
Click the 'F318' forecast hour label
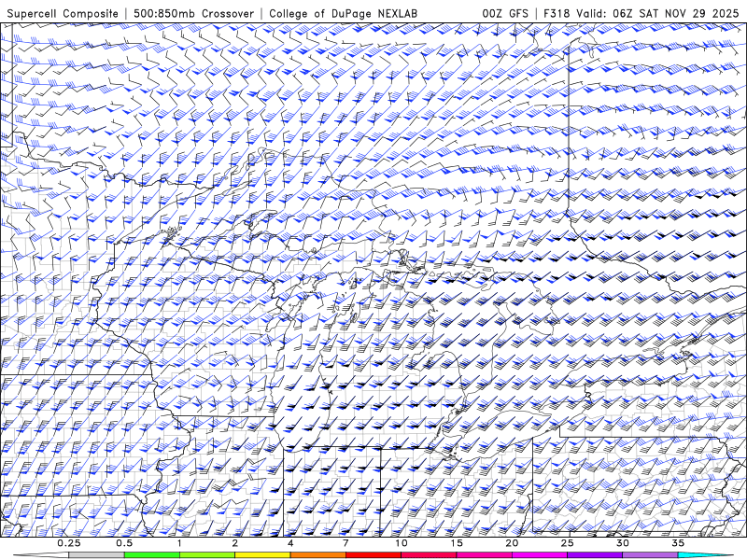pyautogui.click(x=557, y=13)
